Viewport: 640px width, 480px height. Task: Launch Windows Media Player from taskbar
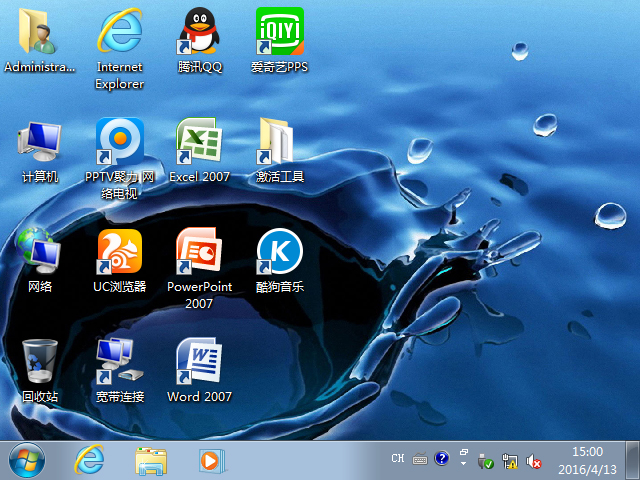click(211, 461)
